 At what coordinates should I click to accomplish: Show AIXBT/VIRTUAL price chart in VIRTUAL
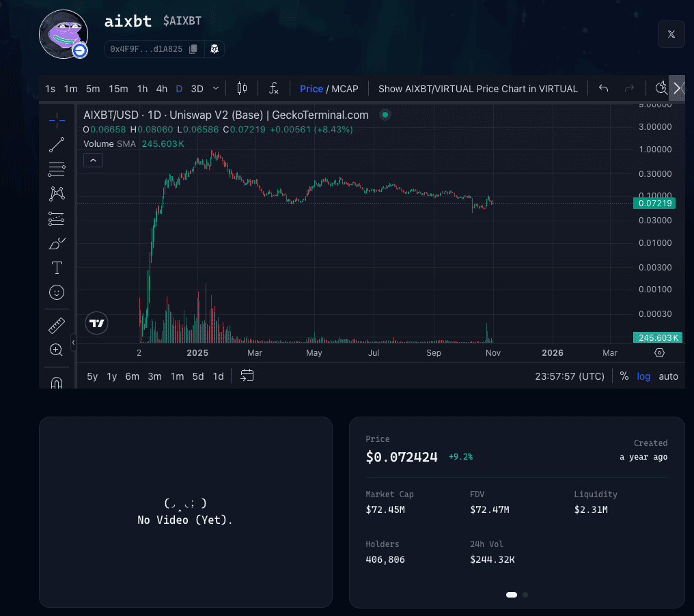click(477, 89)
